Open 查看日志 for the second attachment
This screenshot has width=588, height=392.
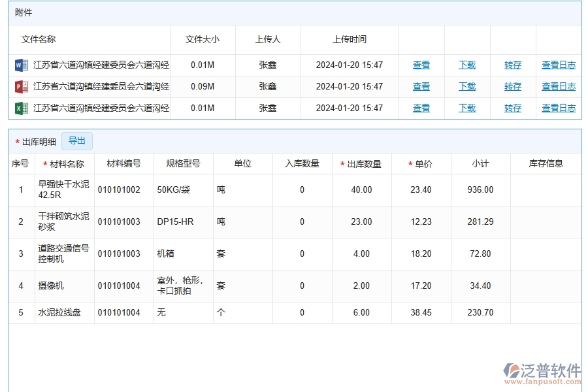click(x=559, y=86)
